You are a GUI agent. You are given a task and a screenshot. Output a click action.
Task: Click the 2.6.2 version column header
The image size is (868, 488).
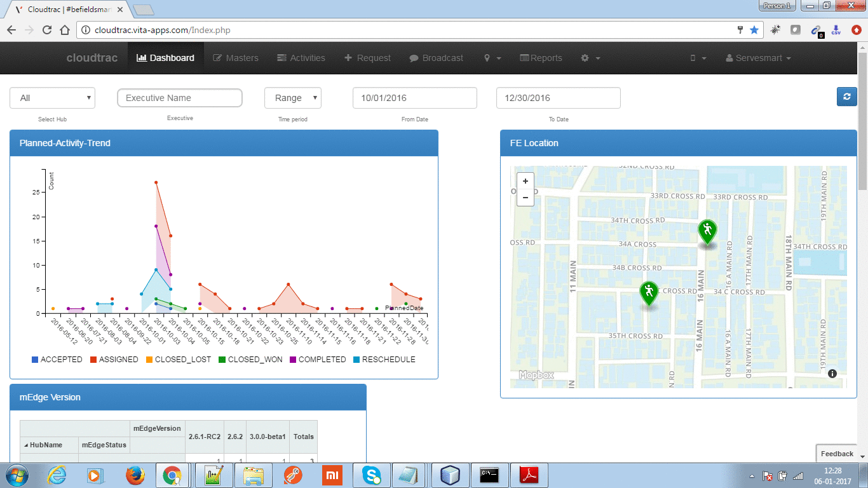[x=235, y=437]
